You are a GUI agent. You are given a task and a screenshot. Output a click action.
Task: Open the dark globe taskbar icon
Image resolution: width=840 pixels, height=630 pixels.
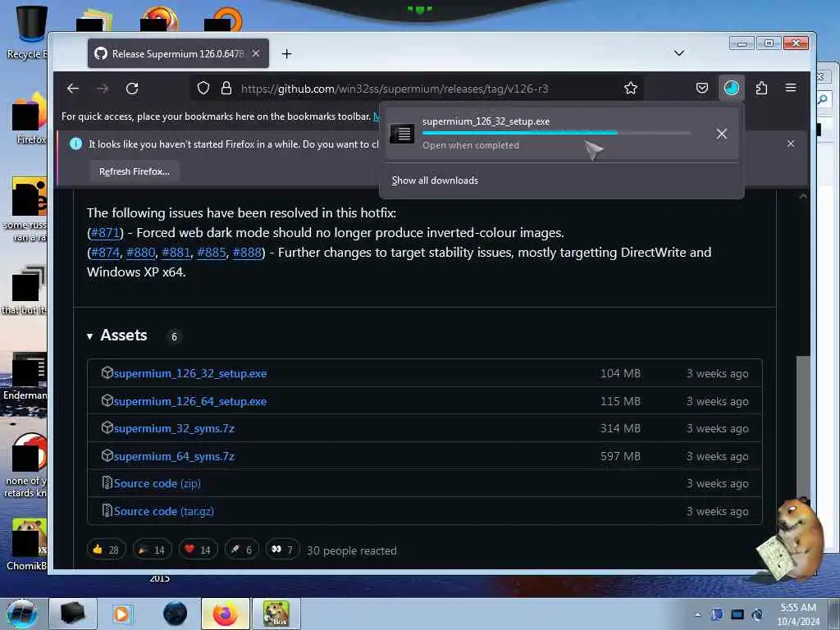pos(176,614)
